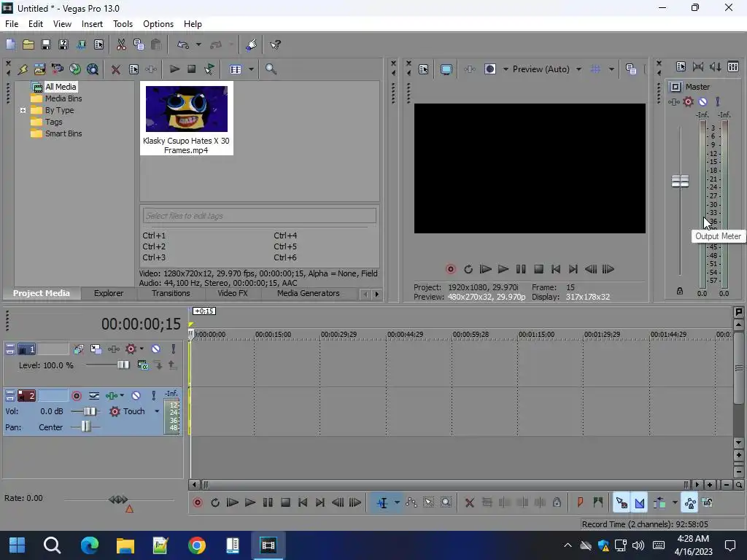
Task: Open the split screen view dropdown arrow
Action: tap(506, 69)
